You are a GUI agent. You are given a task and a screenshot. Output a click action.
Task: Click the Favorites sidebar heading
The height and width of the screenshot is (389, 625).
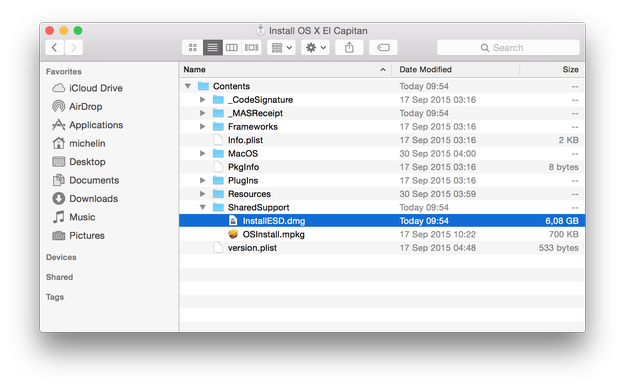[64, 72]
